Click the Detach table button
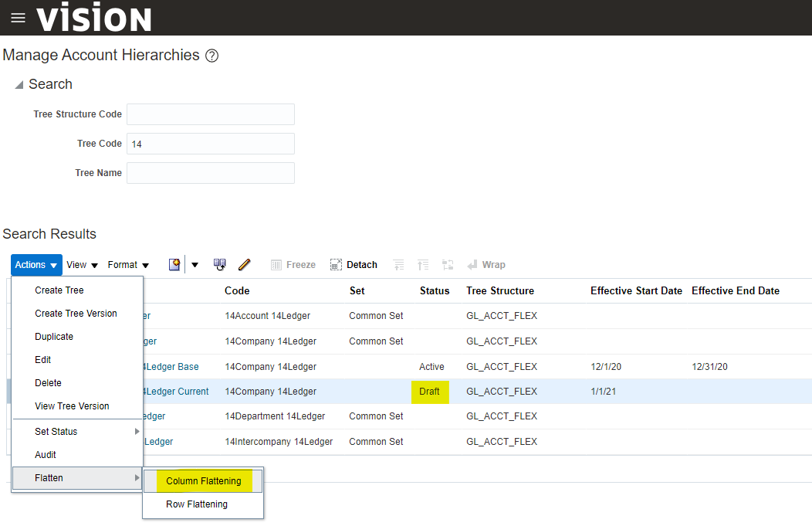812x526 pixels. 354,265
